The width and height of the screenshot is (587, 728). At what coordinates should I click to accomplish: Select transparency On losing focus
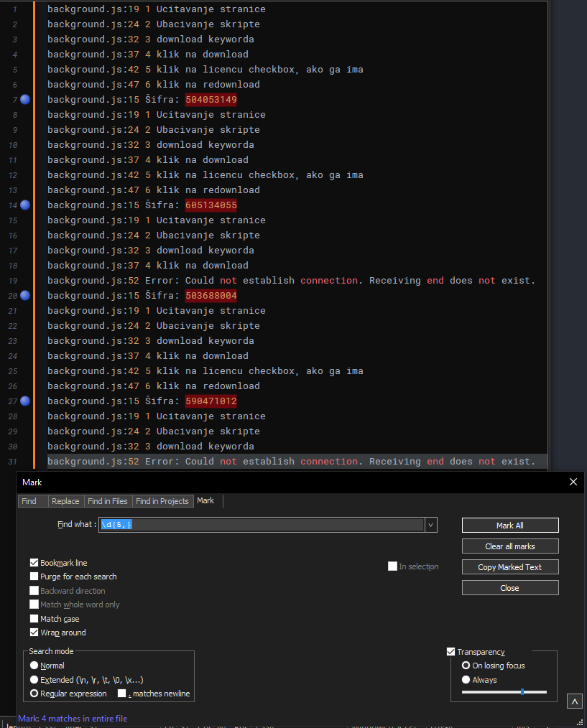click(466, 666)
